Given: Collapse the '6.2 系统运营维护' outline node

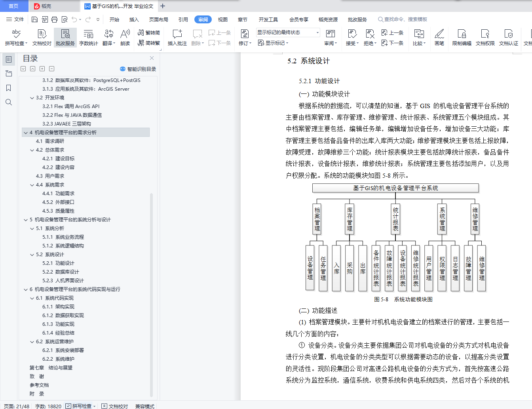Looking at the screenshot, I should coord(32,342).
